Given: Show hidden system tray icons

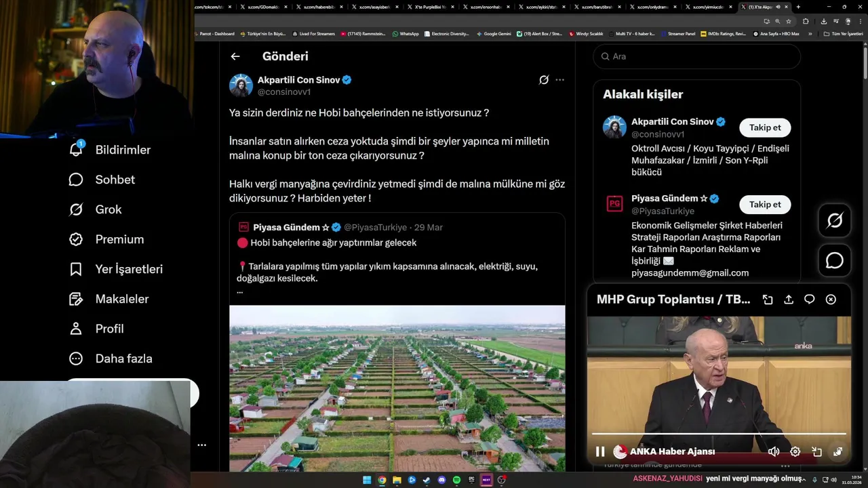Looking at the screenshot, I should [804, 480].
